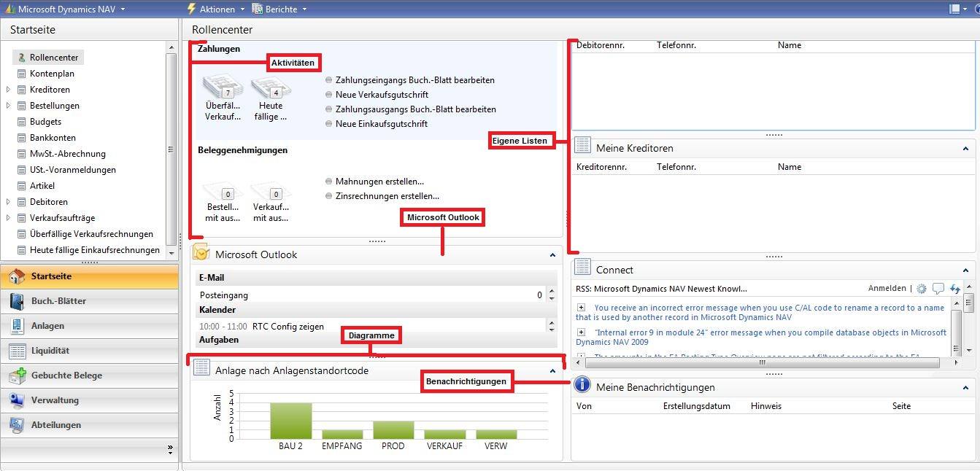Click the navigation pane configure chevron

click(x=170, y=448)
